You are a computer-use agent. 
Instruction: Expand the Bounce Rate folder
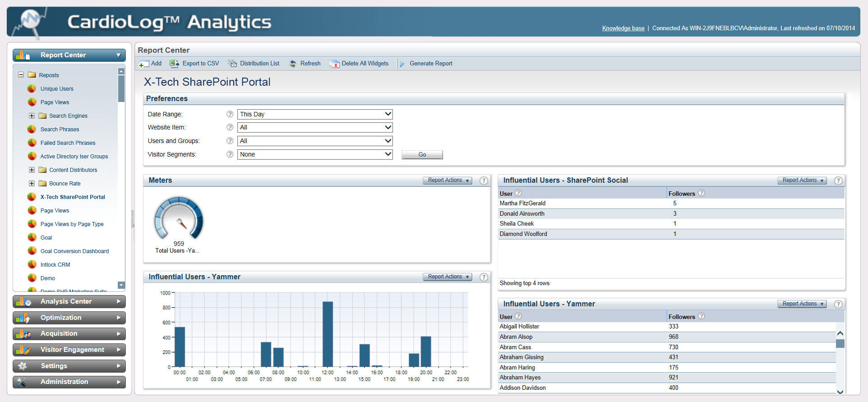[32, 183]
